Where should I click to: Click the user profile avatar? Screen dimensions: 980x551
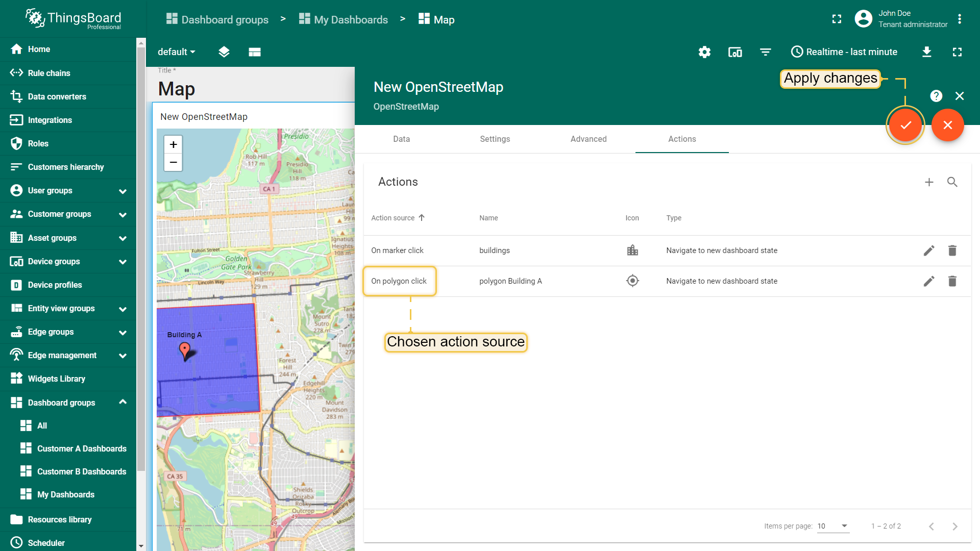tap(863, 19)
